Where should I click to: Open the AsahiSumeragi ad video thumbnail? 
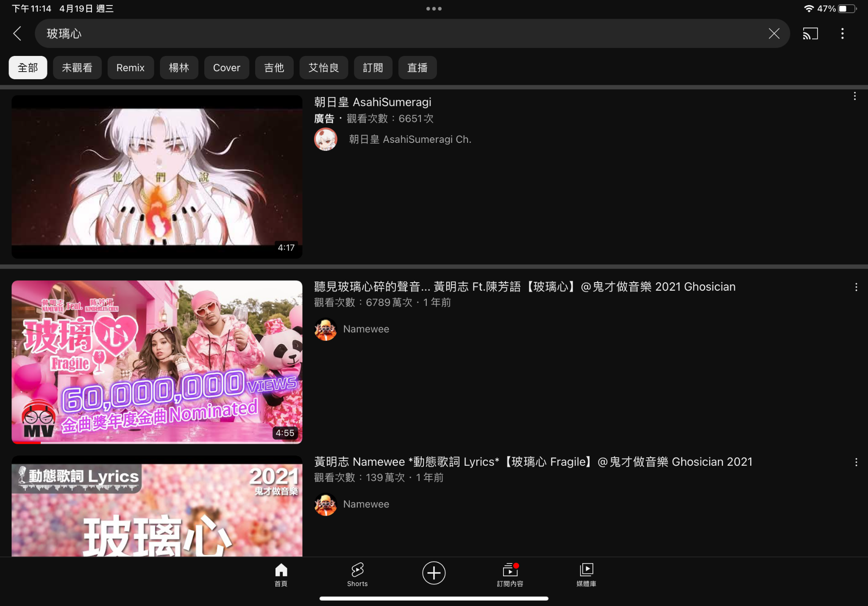pos(157,177)
